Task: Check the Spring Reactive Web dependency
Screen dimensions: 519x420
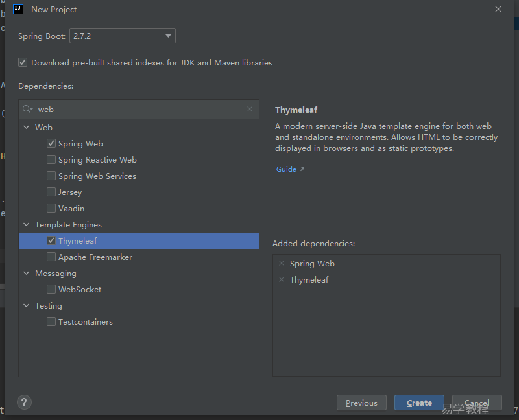Action: [51, 159]
